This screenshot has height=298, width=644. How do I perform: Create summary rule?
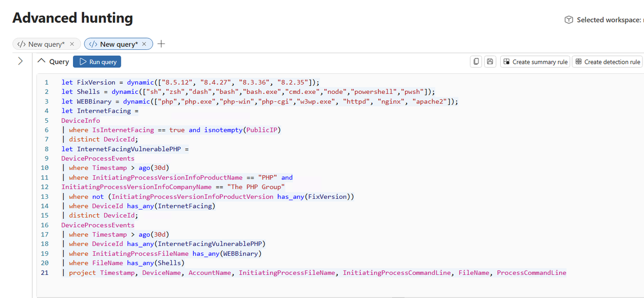[x=535, y=62]
